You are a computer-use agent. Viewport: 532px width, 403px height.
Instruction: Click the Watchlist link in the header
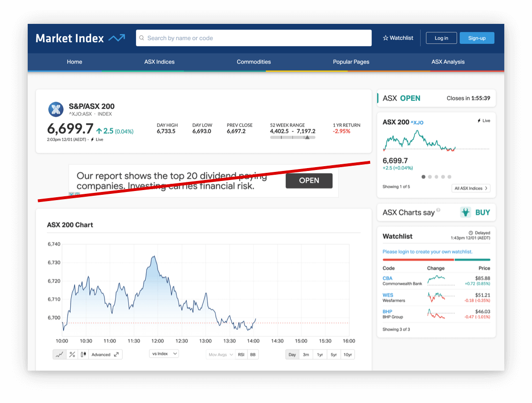click(398, 38)
